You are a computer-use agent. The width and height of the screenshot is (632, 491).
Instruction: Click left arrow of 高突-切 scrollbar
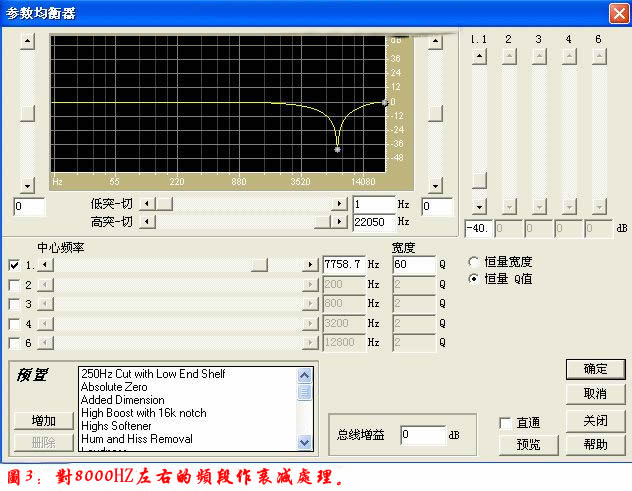click(147, 221)
